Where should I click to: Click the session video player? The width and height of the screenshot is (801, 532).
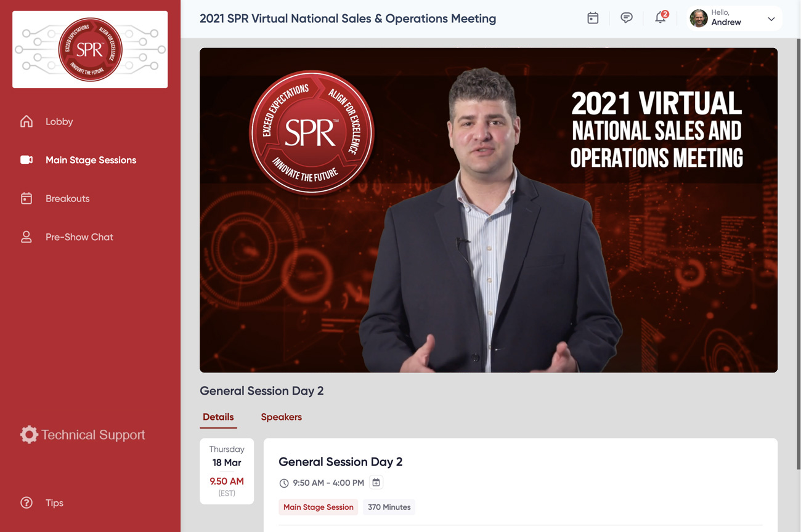488,210
